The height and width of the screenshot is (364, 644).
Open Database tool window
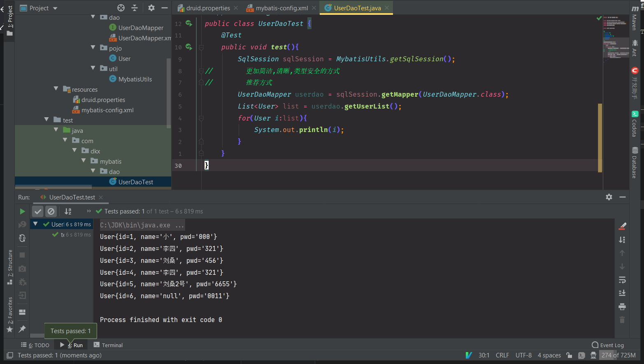coord(635,162)
